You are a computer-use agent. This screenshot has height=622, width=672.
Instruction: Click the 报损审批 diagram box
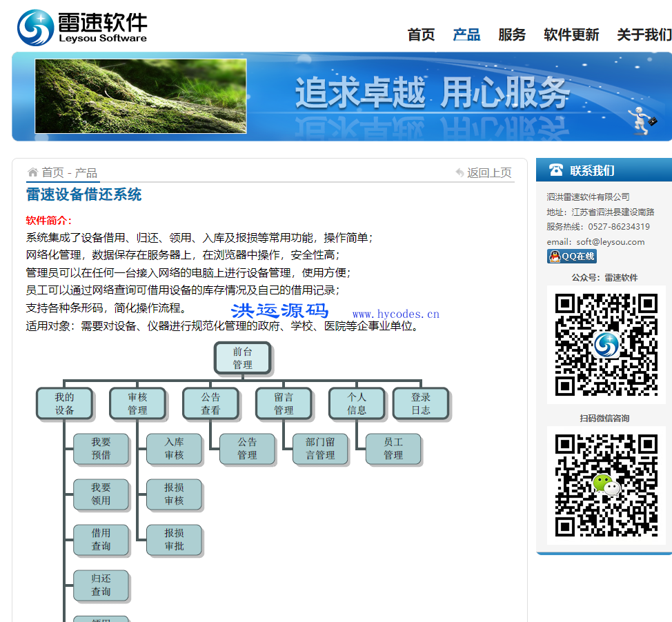pyautogui.click(x=174, y=540)
